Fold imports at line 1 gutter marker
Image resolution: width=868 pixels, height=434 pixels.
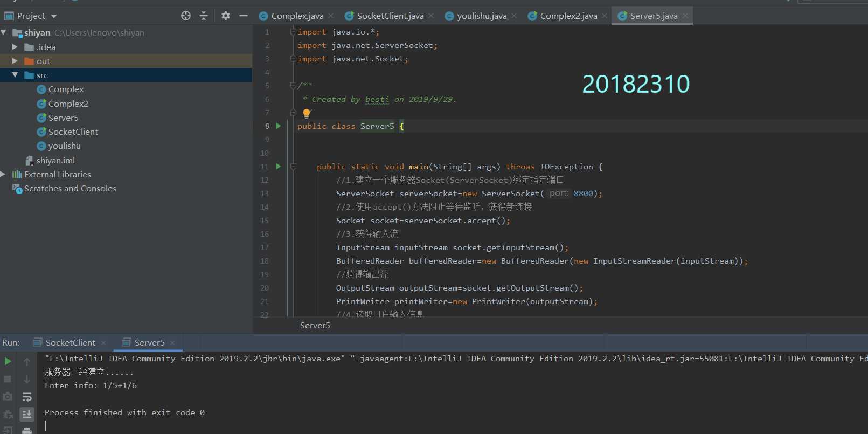pos(293,32)
